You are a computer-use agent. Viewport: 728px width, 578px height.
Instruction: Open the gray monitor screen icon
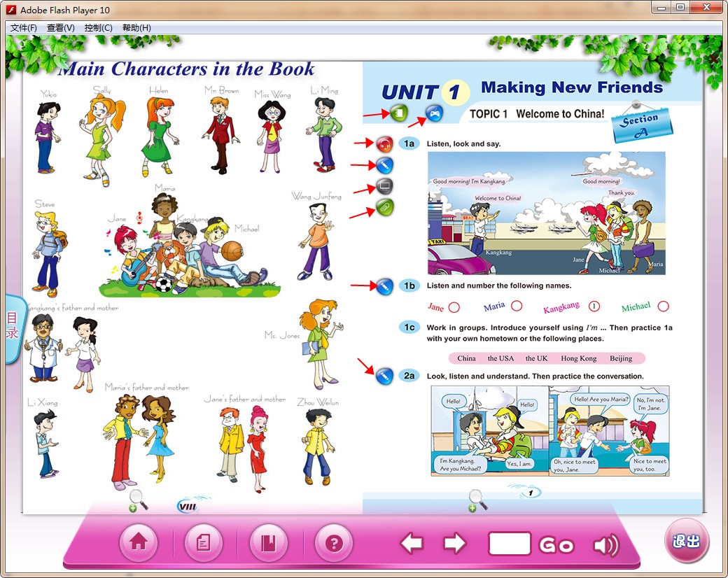click(384, 186)
